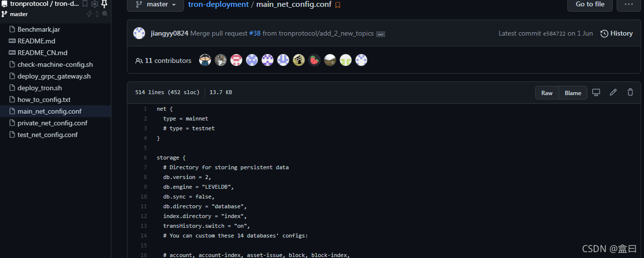The height and width of the screenshot is (258, 644).
Task: Open the three-dots more options menu
Action: tap(629, 4)
